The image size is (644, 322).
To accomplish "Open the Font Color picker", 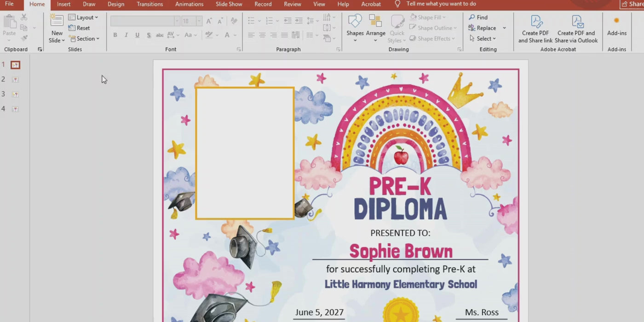I will [227, 35].
